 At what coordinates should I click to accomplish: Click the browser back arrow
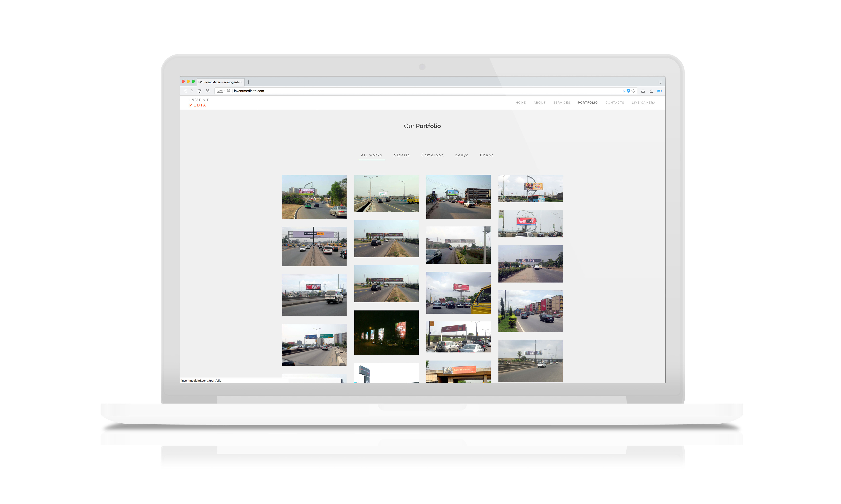(185, 91)
